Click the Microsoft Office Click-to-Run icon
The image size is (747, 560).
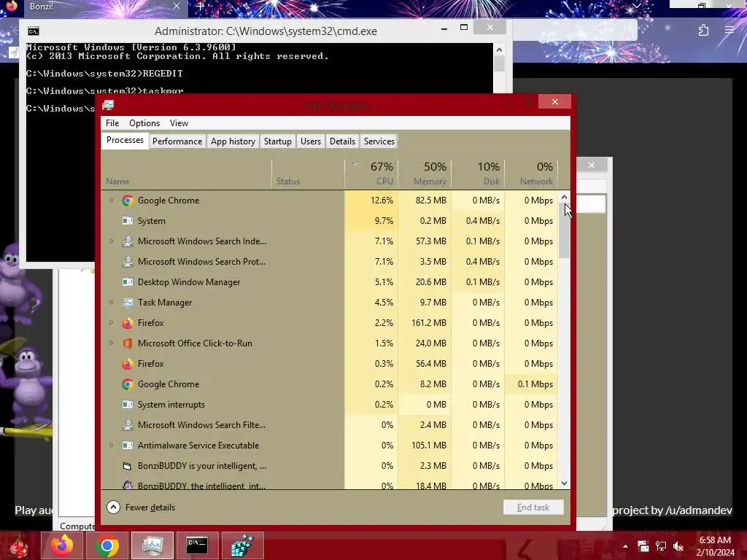click(x=127, y=343)
